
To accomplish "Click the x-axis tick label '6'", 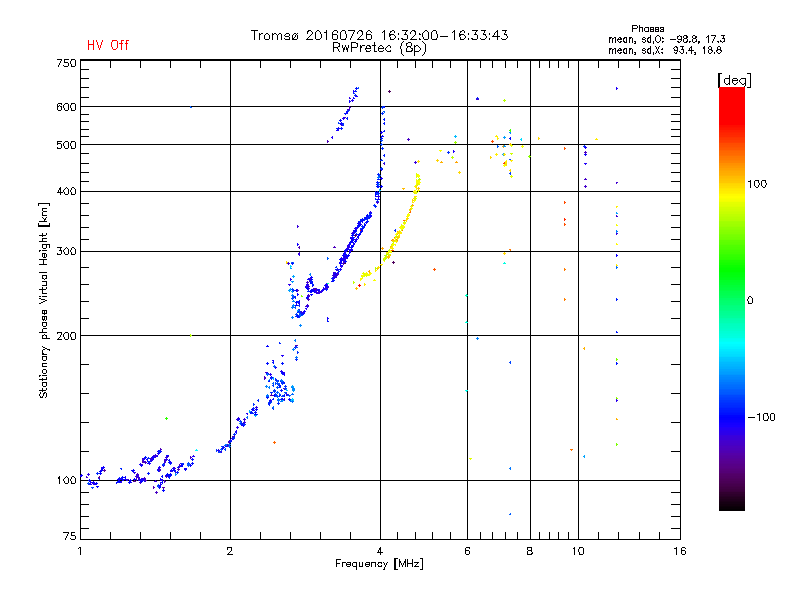I will (x=467, y=551).
